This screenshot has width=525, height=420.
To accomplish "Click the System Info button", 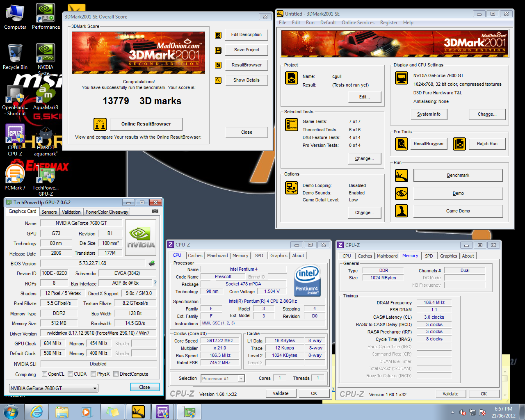I will pos(429,114).
